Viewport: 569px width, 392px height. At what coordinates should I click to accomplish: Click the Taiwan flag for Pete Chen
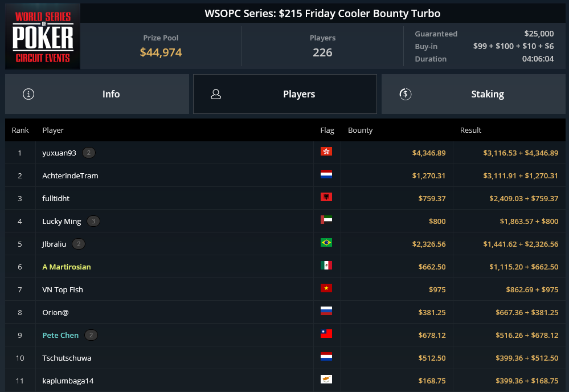[326, 333]
